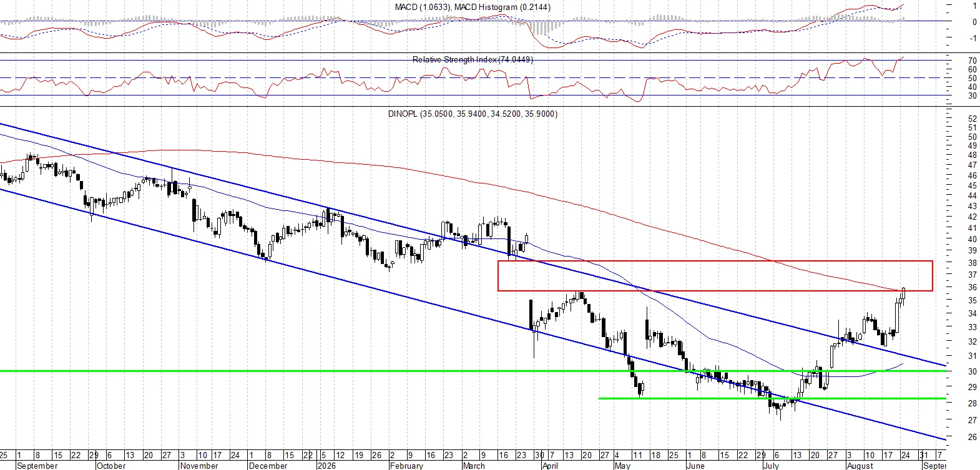Click the November month label

pyautogui.click(x=199, y=466)
